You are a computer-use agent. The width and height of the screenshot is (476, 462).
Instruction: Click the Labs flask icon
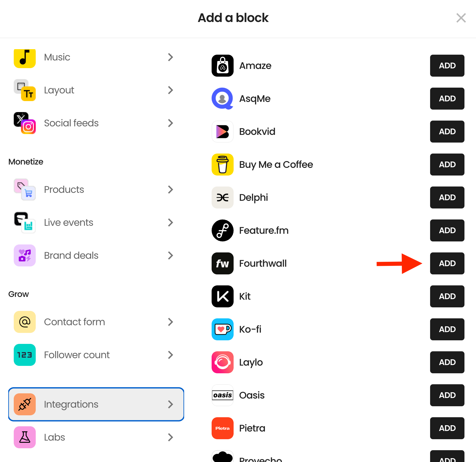tap(25, 437)
